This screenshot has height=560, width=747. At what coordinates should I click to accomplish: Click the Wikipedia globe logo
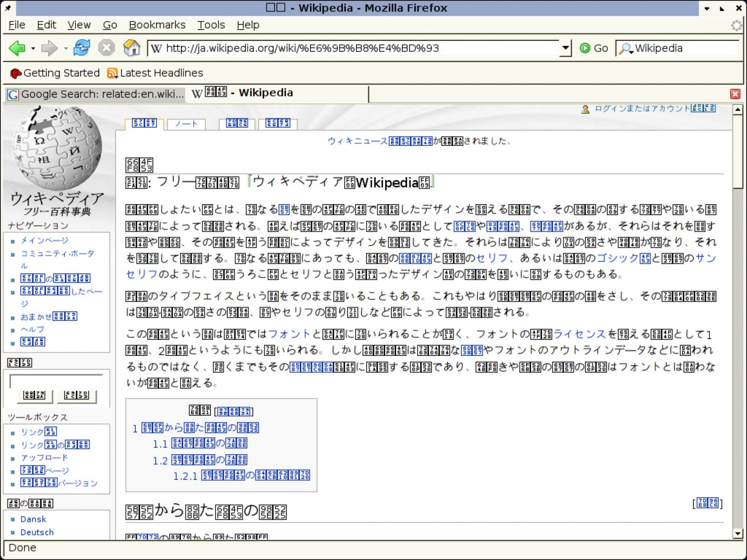pos(57,148)
